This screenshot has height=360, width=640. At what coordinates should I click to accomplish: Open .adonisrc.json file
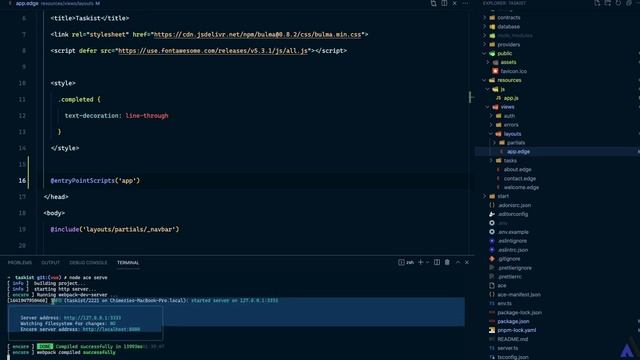pos(514,205)
